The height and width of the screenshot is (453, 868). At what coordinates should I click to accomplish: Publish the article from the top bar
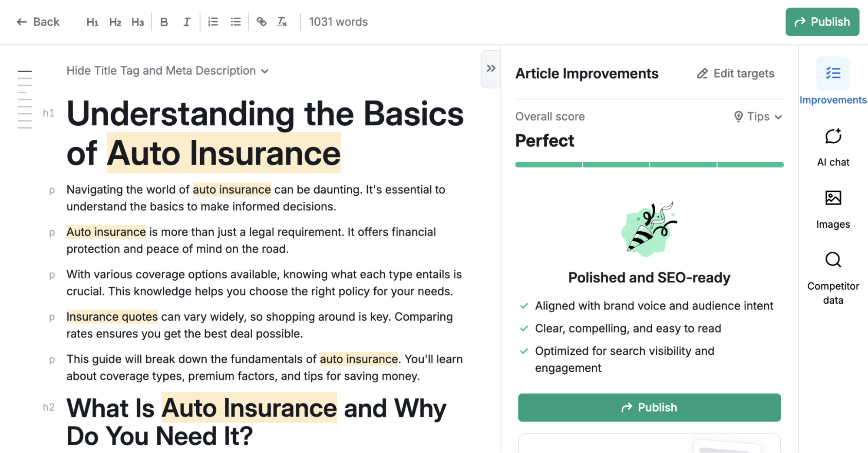click(822, 22)
